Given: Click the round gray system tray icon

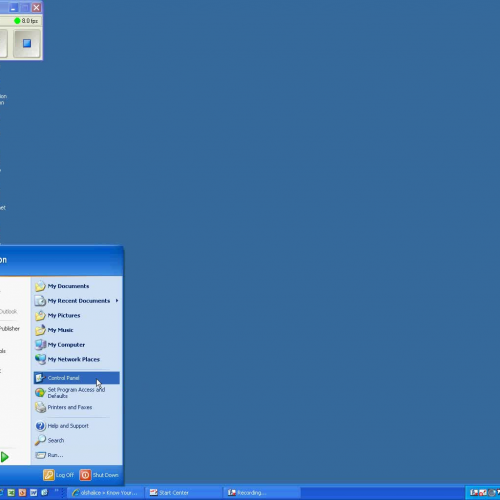Looking at the screenshot, I should [x=491, y=493].
